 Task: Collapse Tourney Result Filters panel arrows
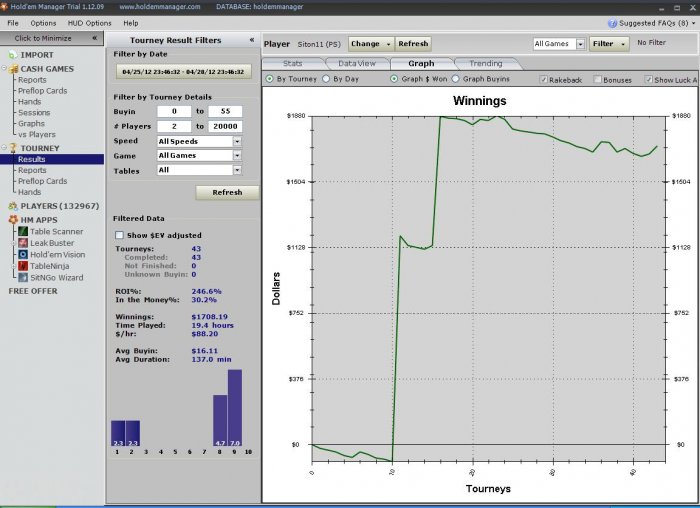[252, 40]
